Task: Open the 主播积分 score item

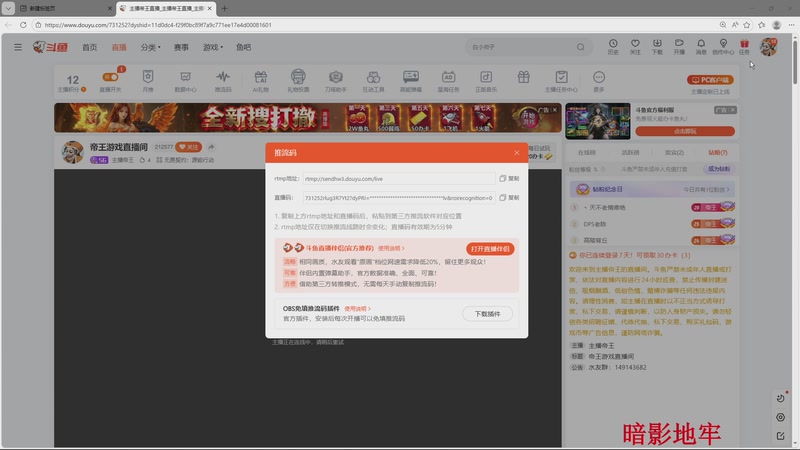Action: pos(72,83)
